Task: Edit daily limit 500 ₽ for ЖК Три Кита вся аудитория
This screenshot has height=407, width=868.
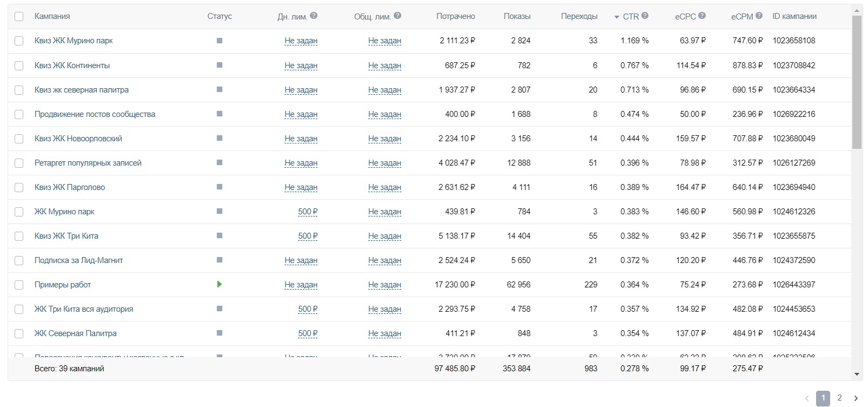Action: click(308, 309)
